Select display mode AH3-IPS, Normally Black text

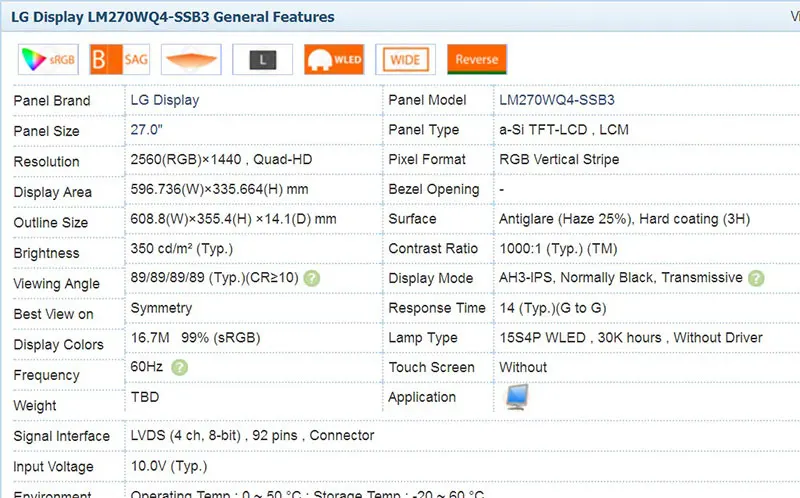click(620, 278)
